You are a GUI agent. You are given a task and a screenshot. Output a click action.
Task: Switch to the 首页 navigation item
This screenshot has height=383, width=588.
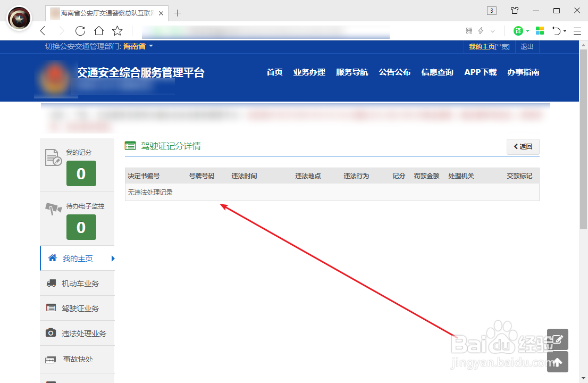pyautogui.click(x=274, y=72)
